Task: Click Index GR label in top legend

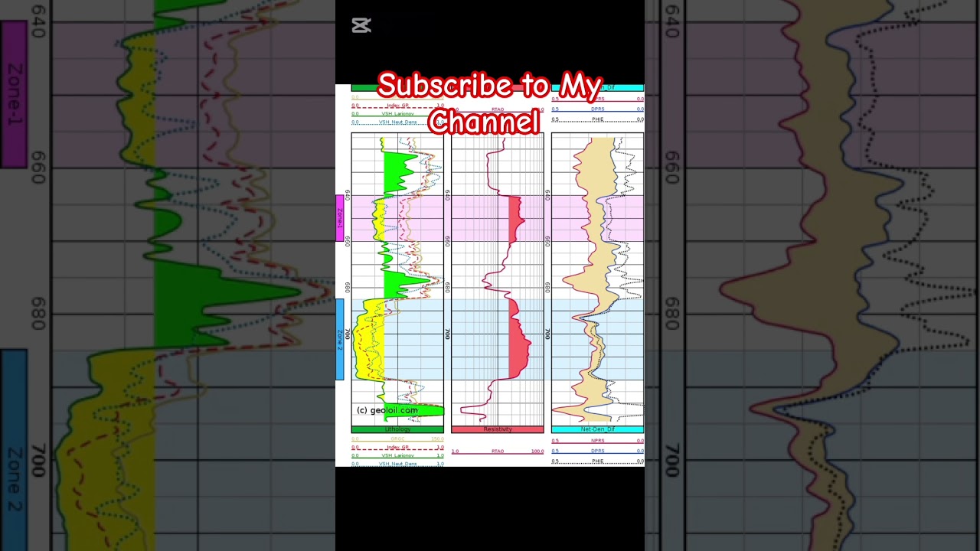Action: pyautogui.click(x=398, y=105)
